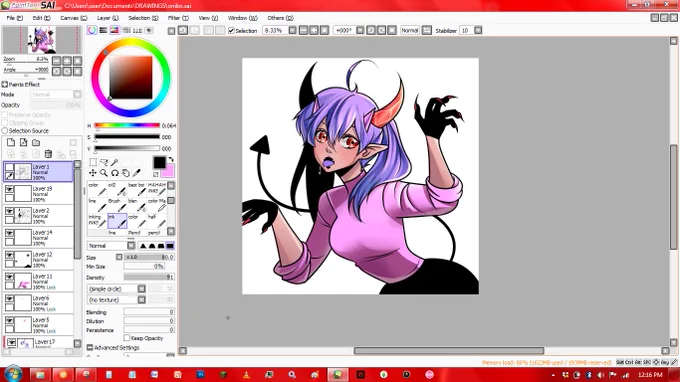680x382 pixels.
Task: Toggle visibility of Layer 6
Action: (x=9, y=299)
